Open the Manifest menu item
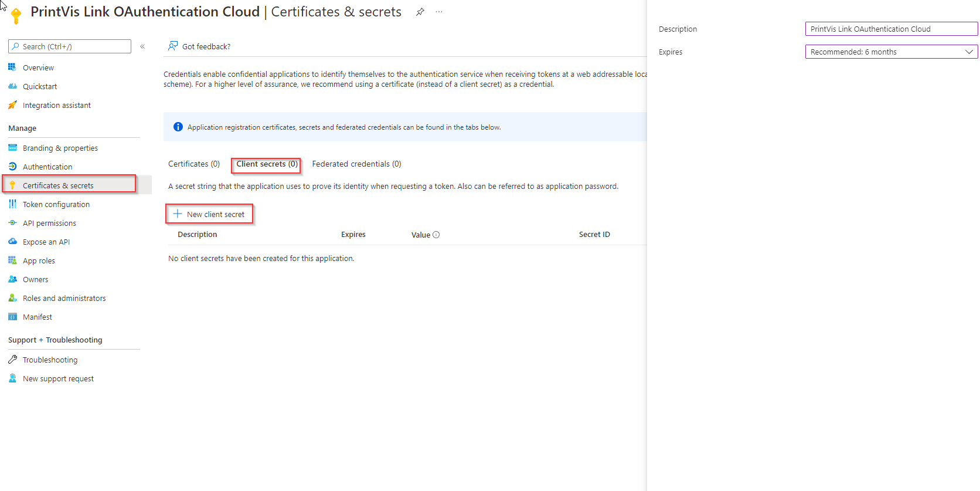Screen dimensions: 980x491 tap(37, 317)
